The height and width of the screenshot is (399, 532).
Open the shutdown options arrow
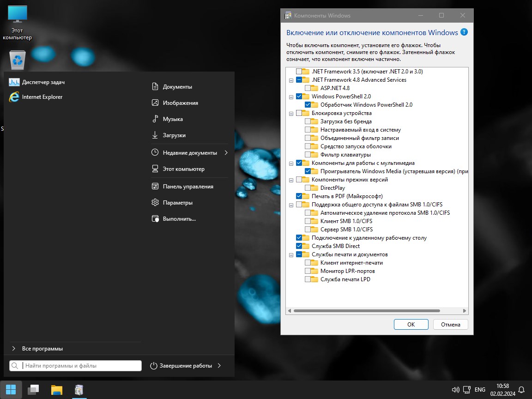pyautogui.click(x=219, y=366)
